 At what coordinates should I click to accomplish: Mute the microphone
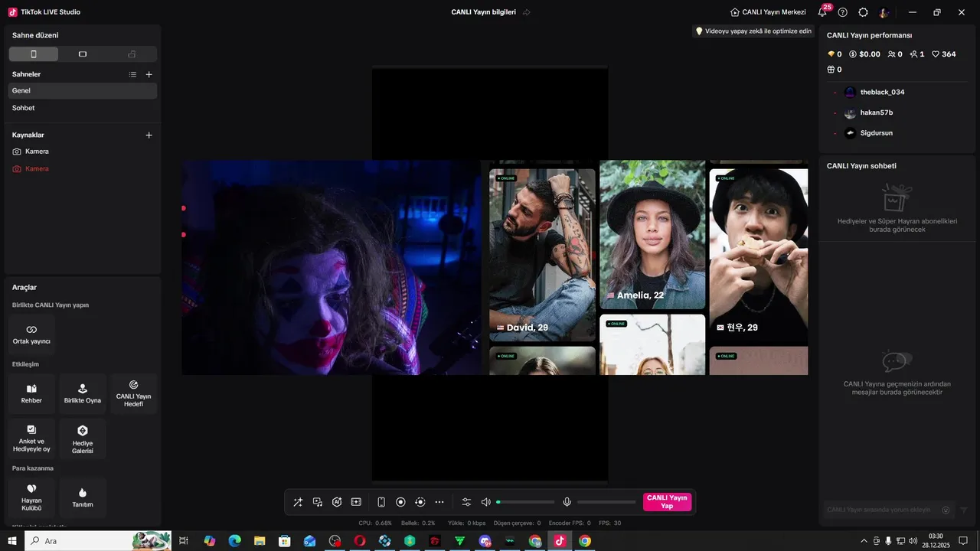pos(567,502)
